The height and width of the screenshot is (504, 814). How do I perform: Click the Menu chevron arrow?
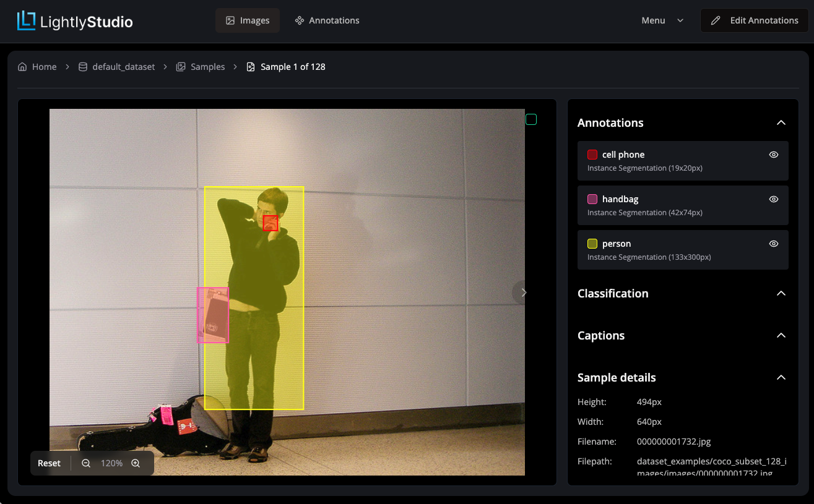click(680, 20)
